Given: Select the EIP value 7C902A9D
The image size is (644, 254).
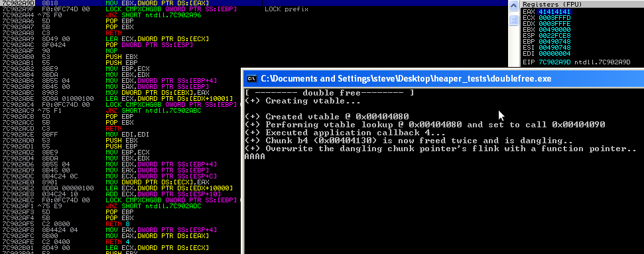Looking at the screenshot, I should [x=554, y=62].
